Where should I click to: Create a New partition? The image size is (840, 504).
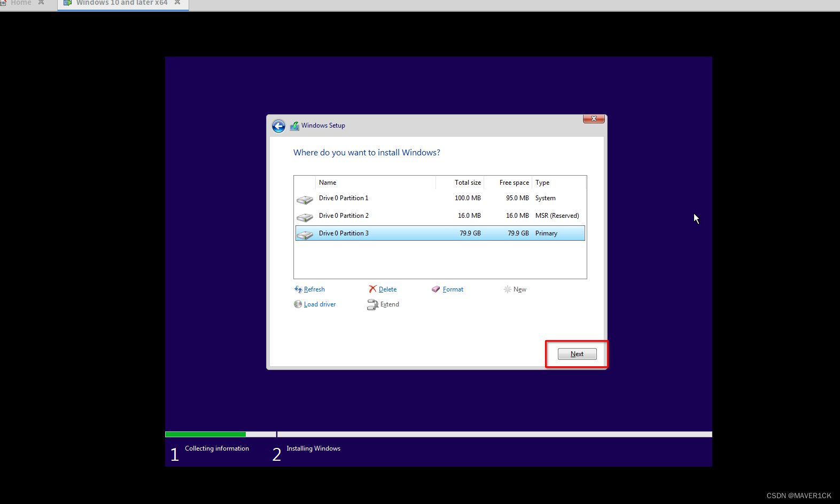(520, 289)
